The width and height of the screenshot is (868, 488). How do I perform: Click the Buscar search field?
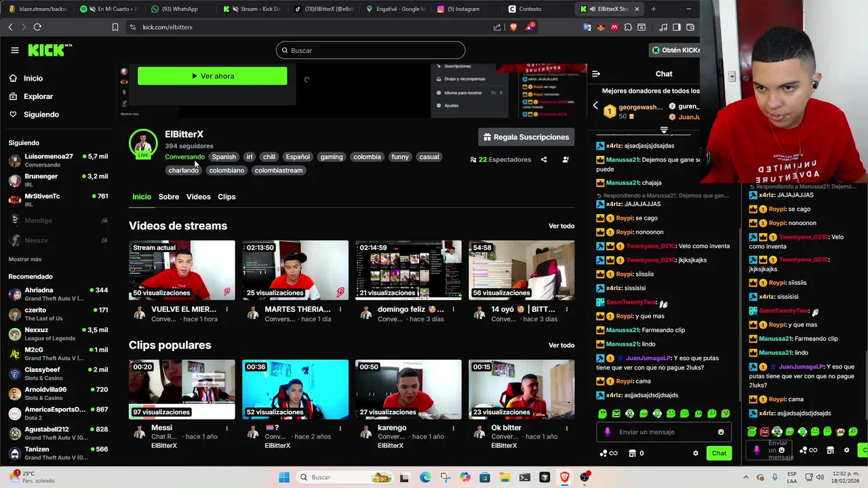click(370, 50)
